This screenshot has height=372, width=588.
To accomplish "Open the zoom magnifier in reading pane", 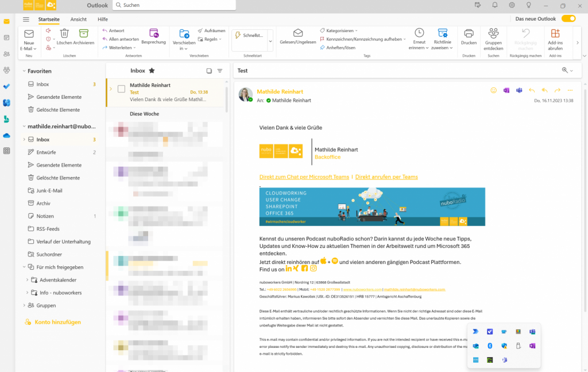I will tap(565, 70).
